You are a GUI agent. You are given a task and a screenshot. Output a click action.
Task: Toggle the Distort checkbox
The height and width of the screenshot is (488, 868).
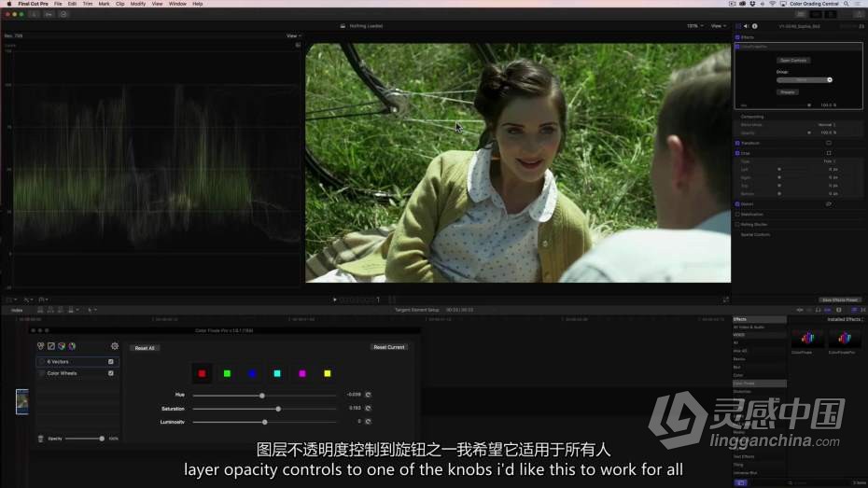pyautogui.click(x=737, y=204)
